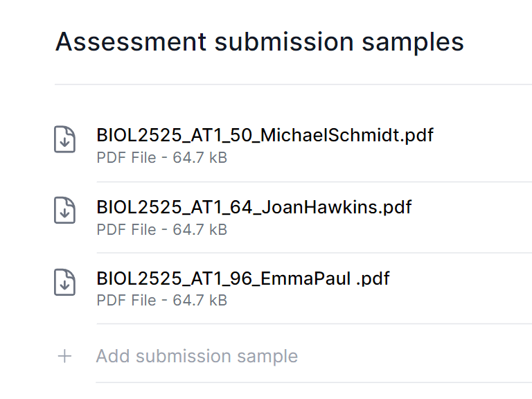Open BIOL2525_AT1_50_MichaelSchmidt.pdf file
The height and width of the screenshot is (399, 532).
point(265,134)
